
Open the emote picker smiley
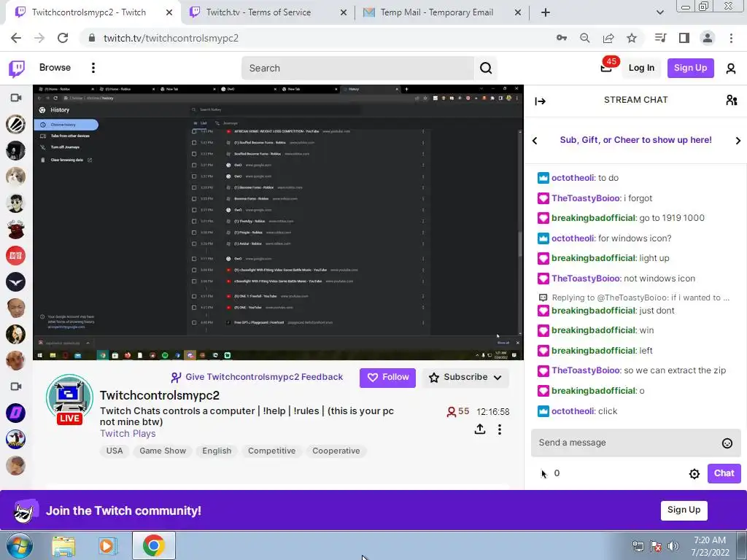(x=727, y=443)
